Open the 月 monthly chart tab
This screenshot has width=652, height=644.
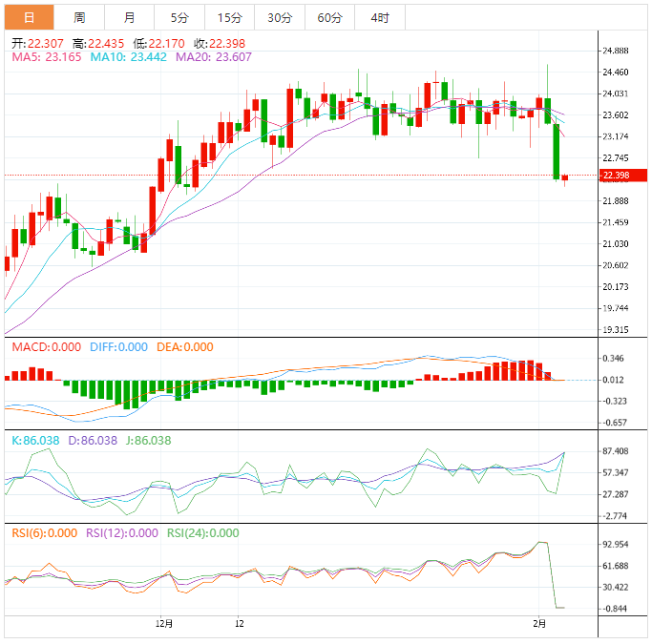pyautogui.click(x=129, y=17)
